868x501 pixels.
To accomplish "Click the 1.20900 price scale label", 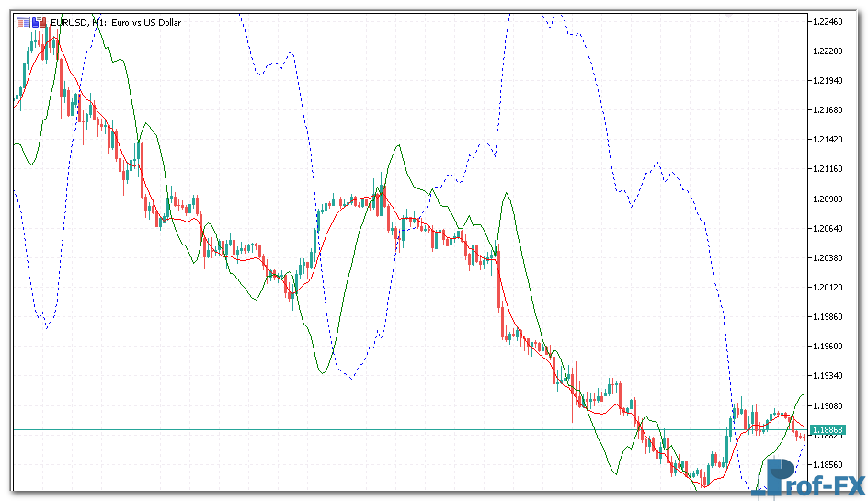I will pos(829,199).
